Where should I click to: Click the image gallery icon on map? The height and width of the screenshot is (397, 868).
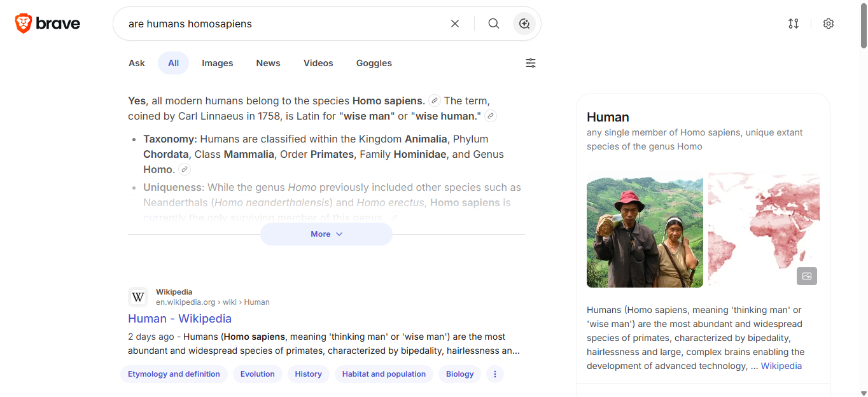(x=806, y=276)
